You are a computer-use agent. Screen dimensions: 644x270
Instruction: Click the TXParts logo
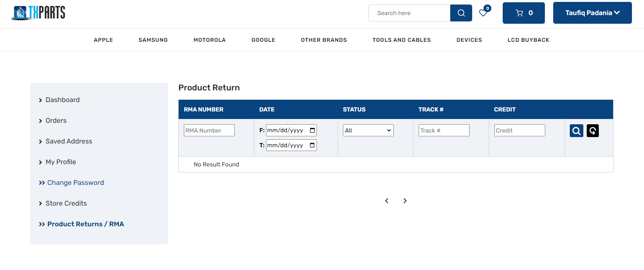pyautogui.click(x=38, y=13)
